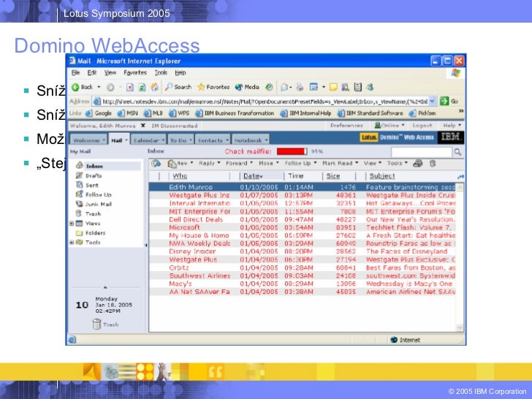This screenshot has width=532, height=399.
Task: Click the refresh mail icon before New
Action: coord(156,164)
